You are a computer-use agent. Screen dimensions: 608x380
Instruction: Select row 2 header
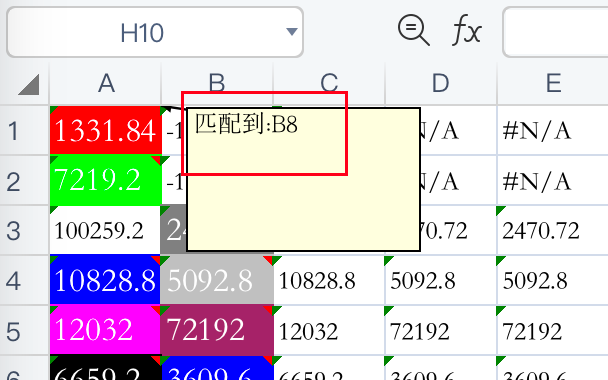click(25, 181)
